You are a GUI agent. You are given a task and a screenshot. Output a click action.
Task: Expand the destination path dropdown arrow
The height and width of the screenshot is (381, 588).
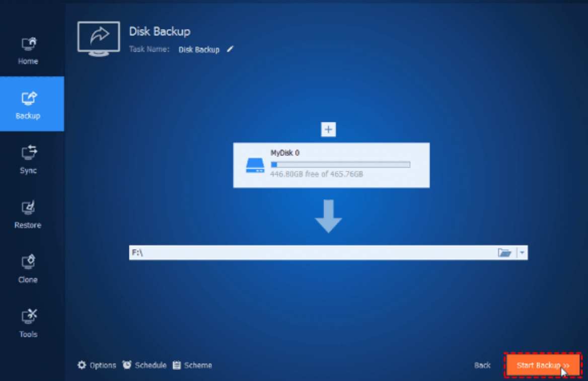tap(522, 253)
